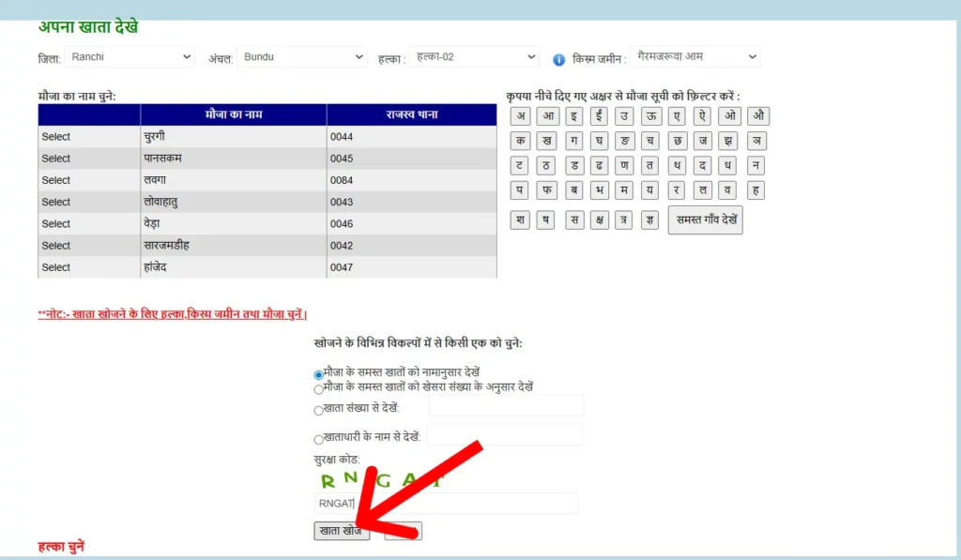Click the खाता संख्या text input box
This screenshot has height=560, width=961.
point(506,406)
